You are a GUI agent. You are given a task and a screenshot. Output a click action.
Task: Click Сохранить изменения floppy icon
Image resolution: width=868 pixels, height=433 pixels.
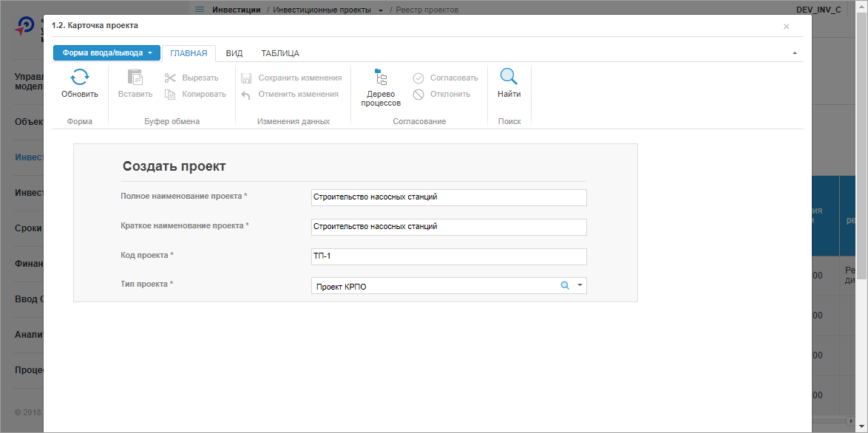246,78
